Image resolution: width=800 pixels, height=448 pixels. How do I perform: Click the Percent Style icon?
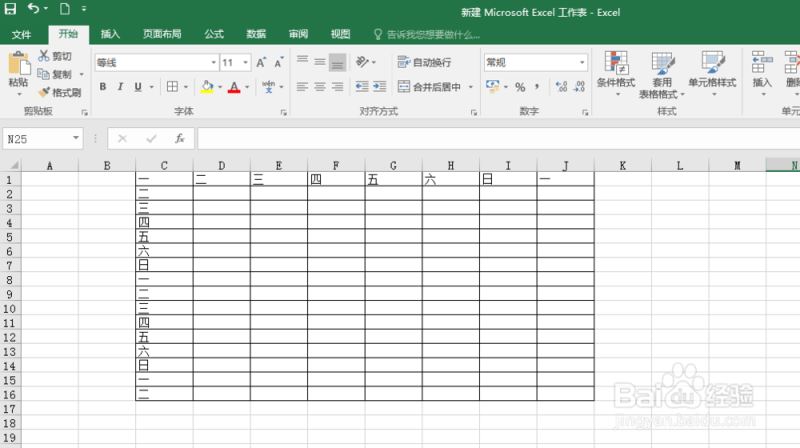coord(520,87)
